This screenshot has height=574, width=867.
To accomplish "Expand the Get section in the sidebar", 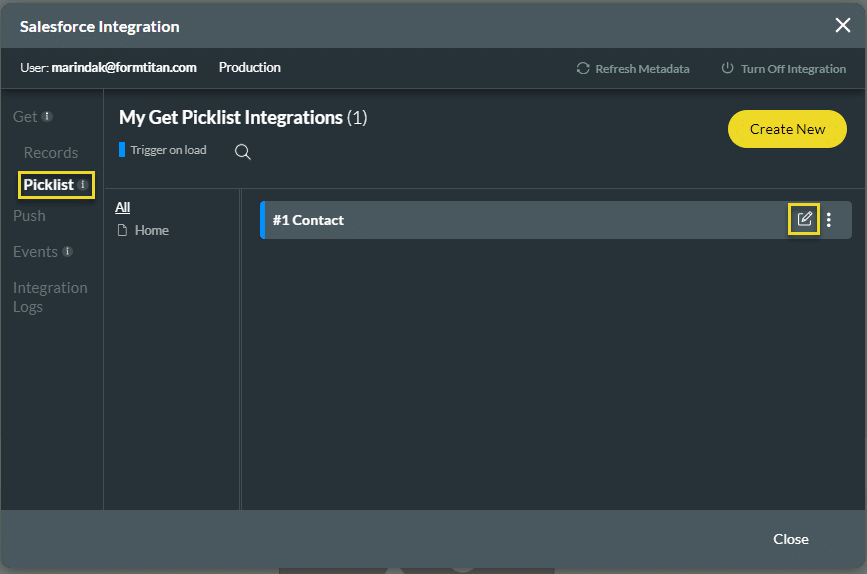I will (x=25, y=117).
